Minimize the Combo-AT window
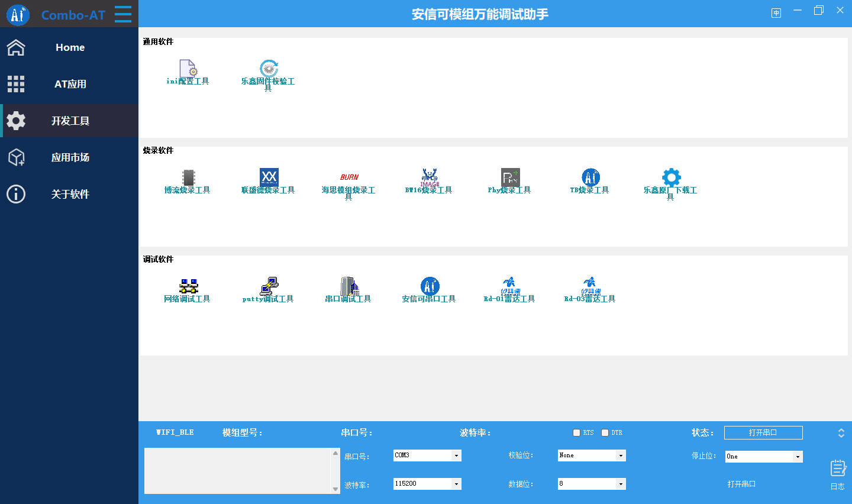The width and height of the screenshot is (852, 504). (798, 11)
